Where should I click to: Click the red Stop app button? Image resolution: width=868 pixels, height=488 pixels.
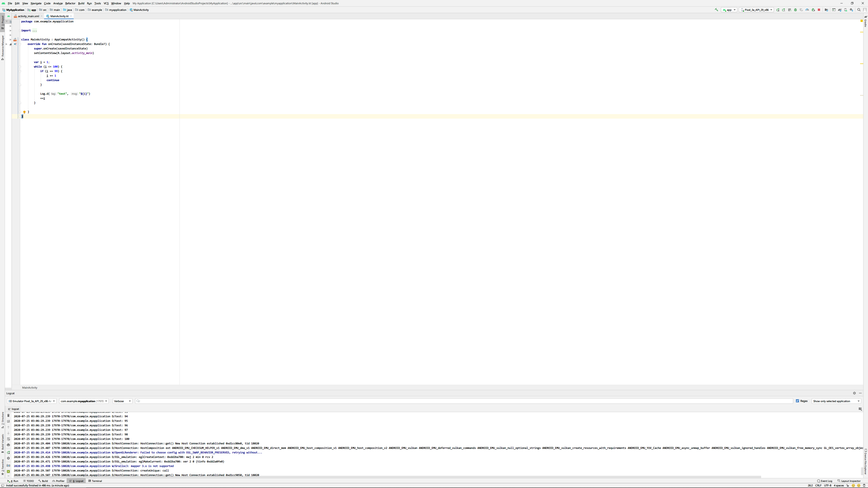(x=819, y=10)
